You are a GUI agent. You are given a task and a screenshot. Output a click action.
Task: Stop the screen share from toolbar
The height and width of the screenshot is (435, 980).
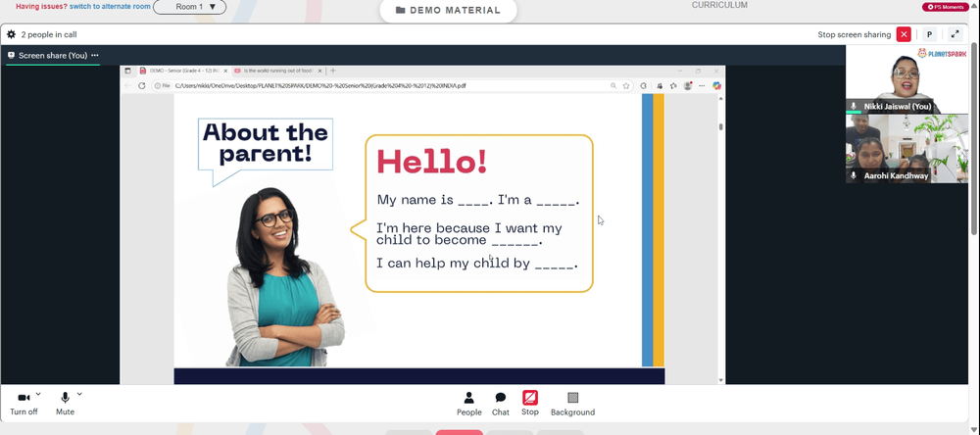530,403
